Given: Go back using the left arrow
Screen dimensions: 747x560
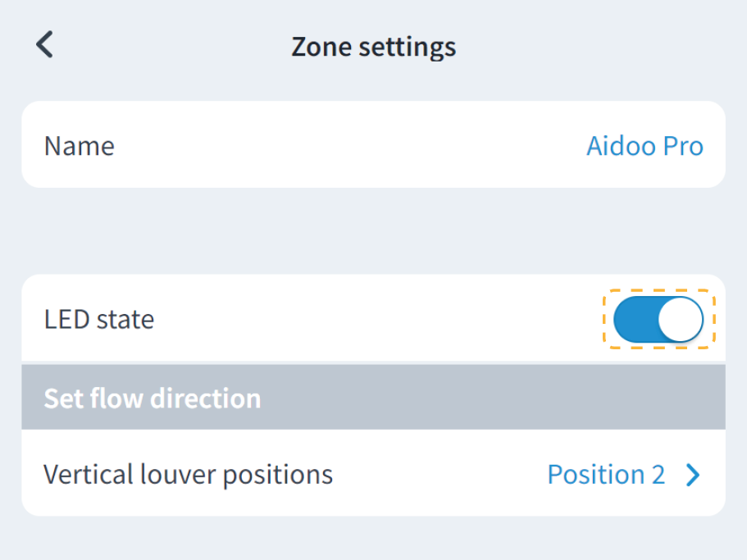Looking at the screenshot, I should 45,44.
